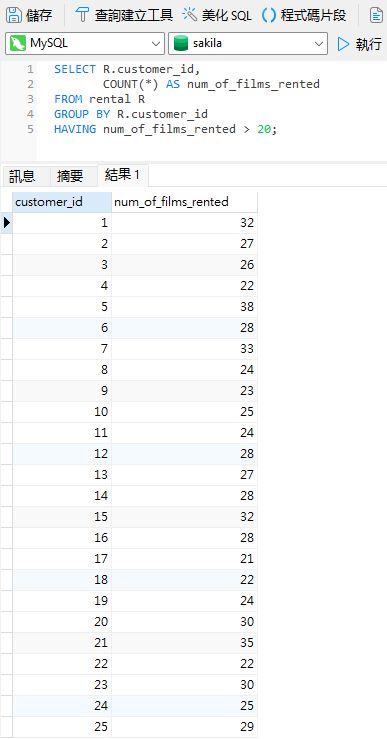Select the cell showing 38 rentals
Screen dimensions: 387x739
pos(184,307)
